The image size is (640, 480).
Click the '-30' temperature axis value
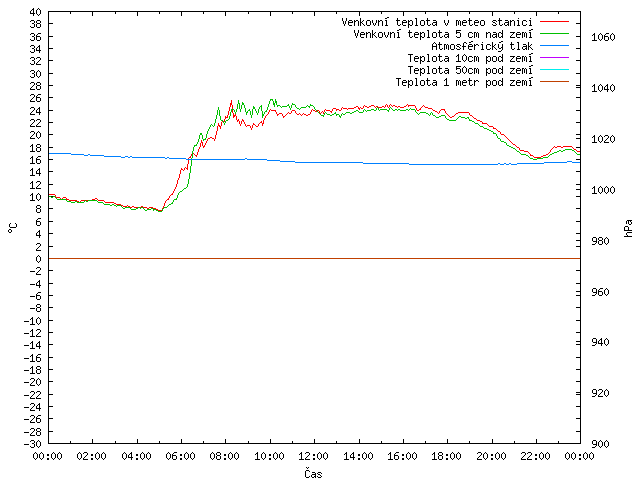pyautogui.click(x=33, y=444)
